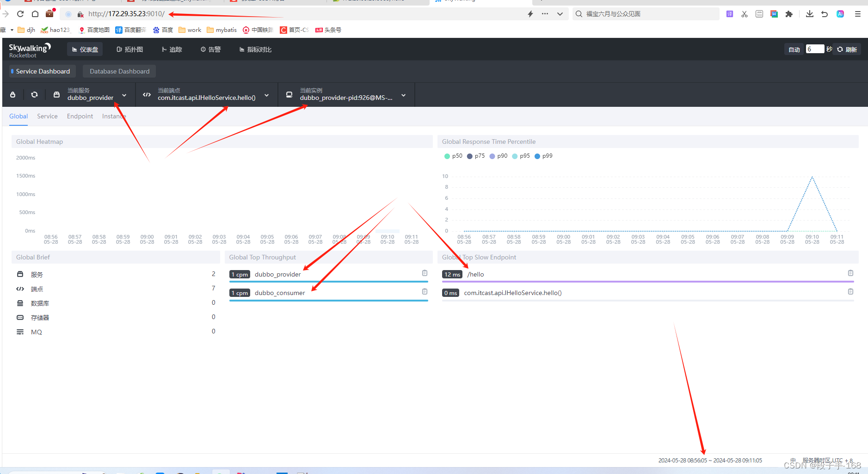The height and width of the screenshot is (474, 868).
Task: Toggle the p50 legend series
Action: [453, 156]
